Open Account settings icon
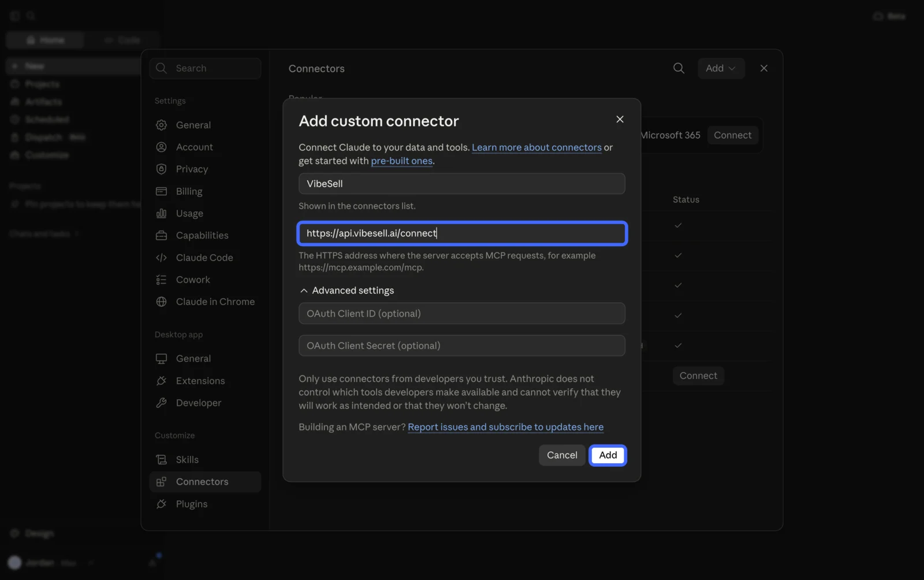Image resolution: width=924 pixels, height=580 pixels. pos(161,147)
